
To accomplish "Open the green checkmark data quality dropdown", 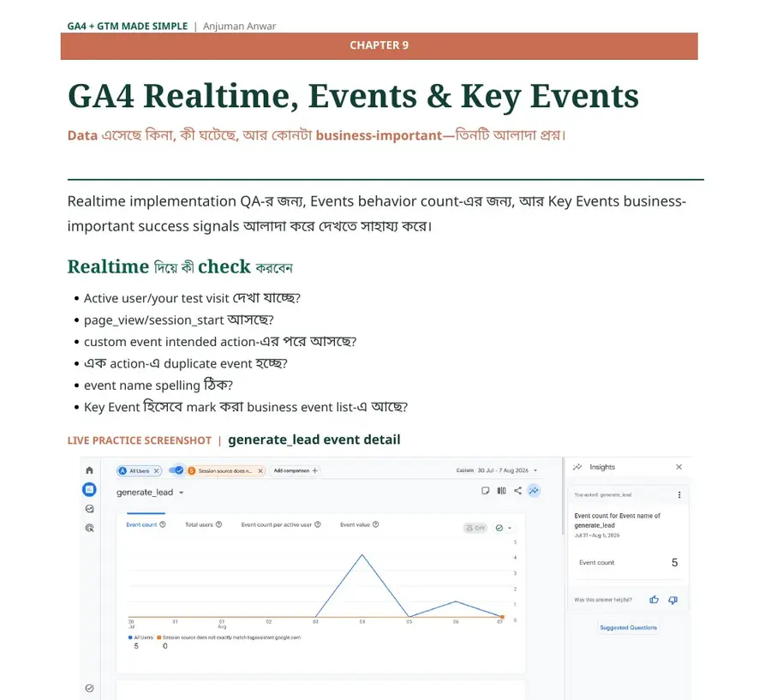I will click(x=504, y=528).
